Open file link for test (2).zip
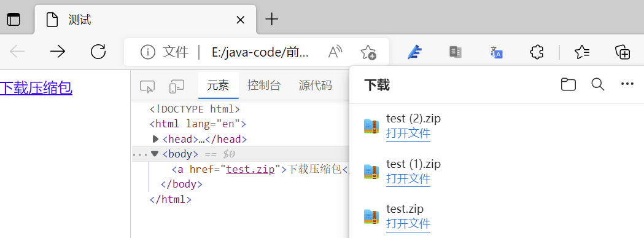 408,134
